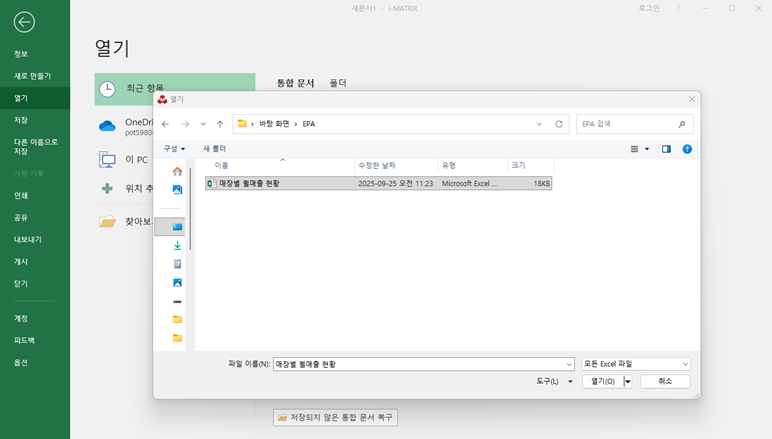The width and height of the screenshot is (772, 439).
Task: Select Home icon in navigation pane
Action: click(177, 171)
